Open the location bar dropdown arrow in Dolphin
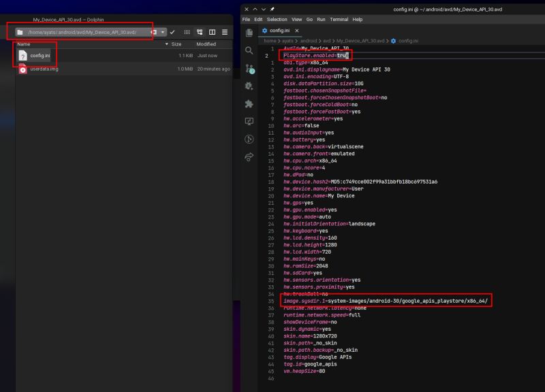Screen dimensions: 545x392 [x=162, y=32]
